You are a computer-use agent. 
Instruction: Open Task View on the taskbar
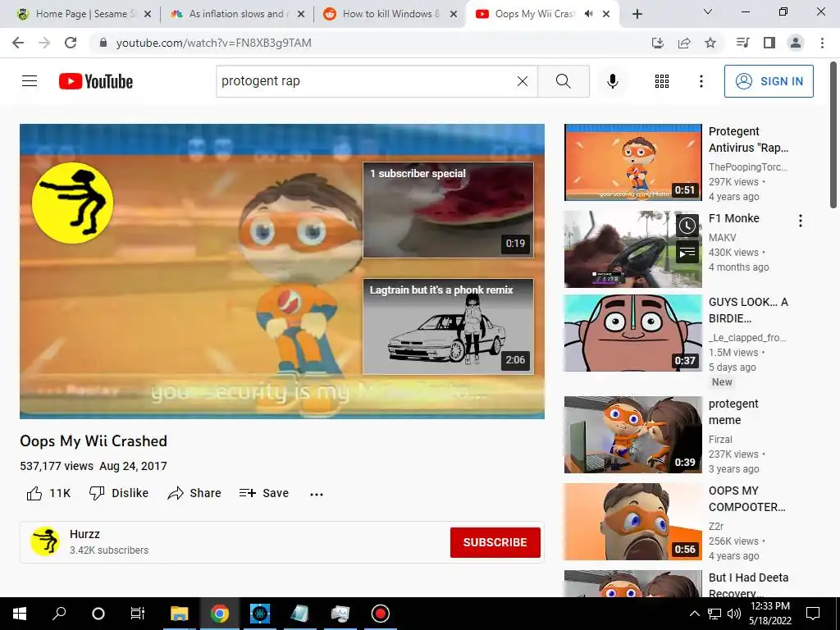pyautogui.click(x=138, y=614)
